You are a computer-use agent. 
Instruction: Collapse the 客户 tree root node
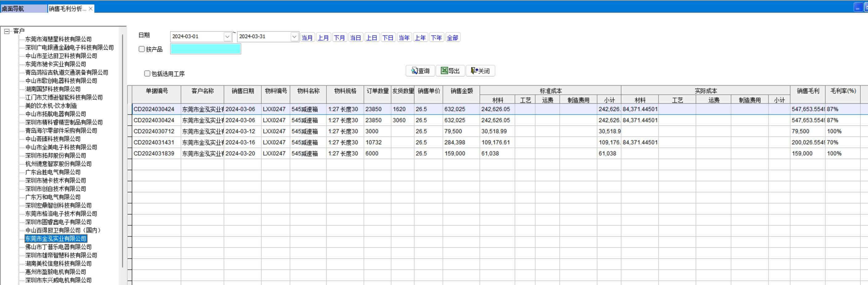(x=7, y=31)
